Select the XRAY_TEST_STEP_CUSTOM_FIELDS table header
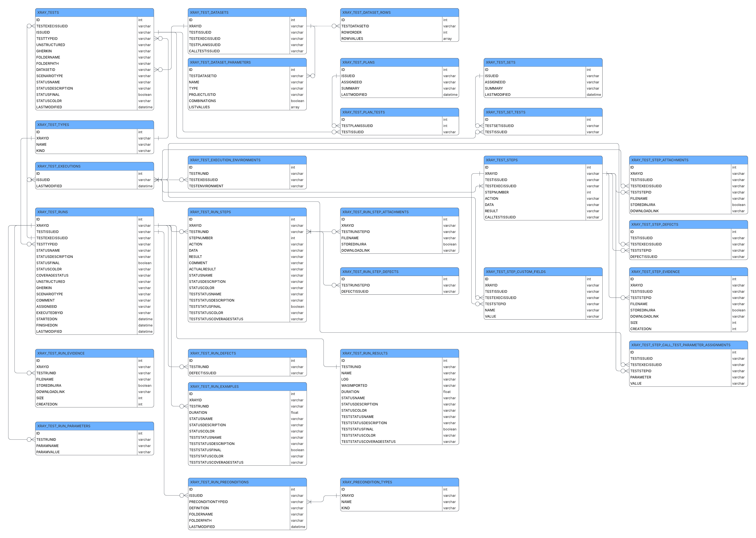Viewport: 756px width, 538px height. 543,272
